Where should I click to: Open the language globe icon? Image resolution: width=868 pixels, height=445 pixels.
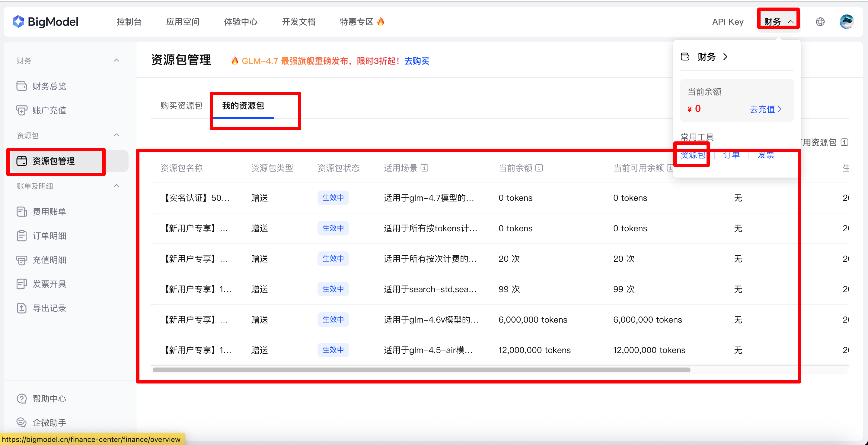pos(820,22)
